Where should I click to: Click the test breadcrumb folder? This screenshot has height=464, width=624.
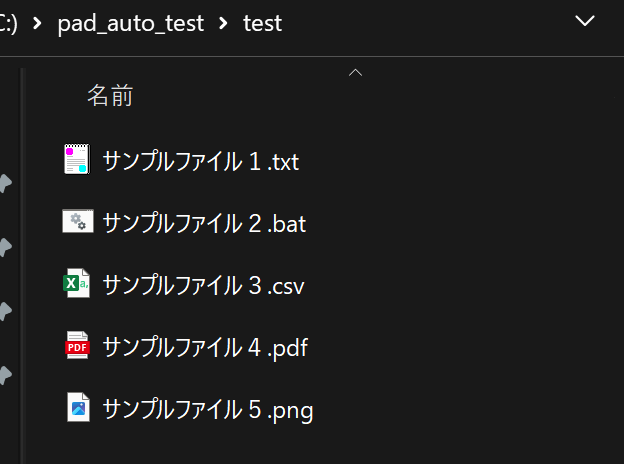(263, 23)
